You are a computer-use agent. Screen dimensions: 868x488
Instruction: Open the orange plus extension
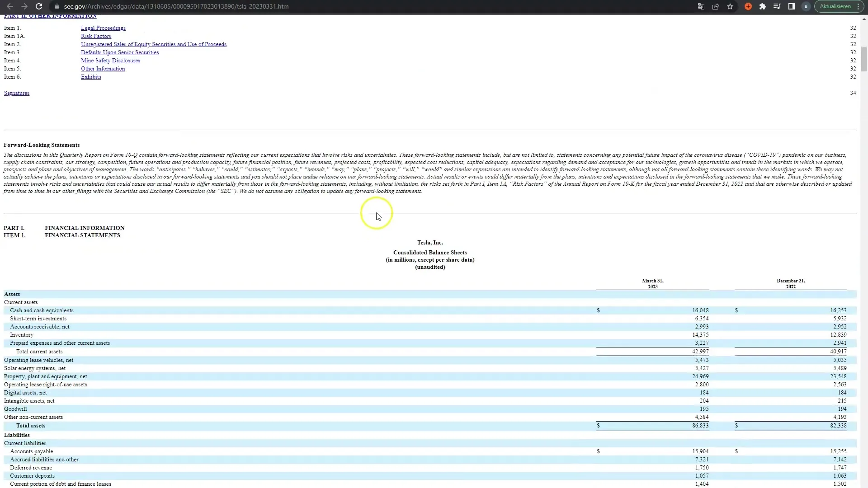[x=748, y=6]
